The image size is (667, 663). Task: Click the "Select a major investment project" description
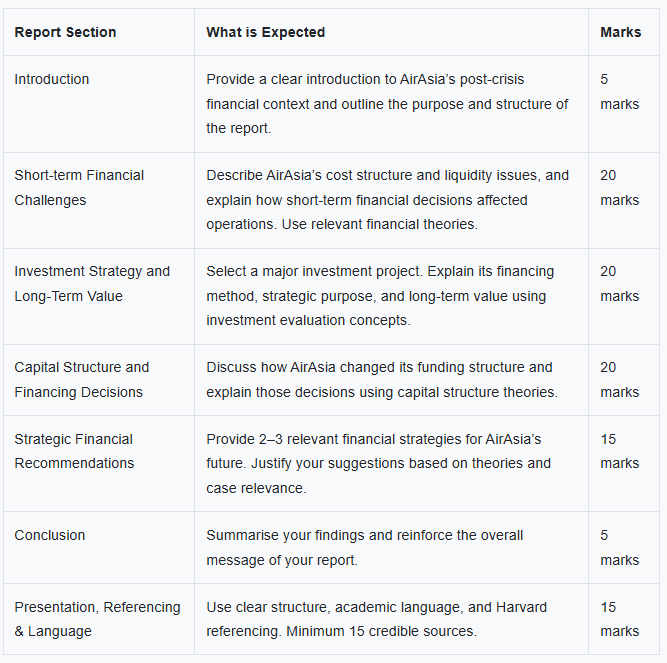(380, 296)
